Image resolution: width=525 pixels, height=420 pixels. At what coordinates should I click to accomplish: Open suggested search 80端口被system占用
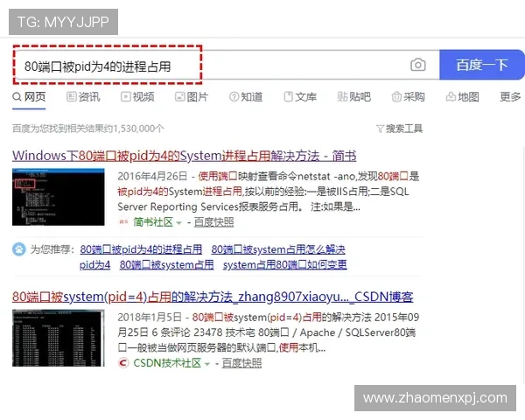[167, 265]
